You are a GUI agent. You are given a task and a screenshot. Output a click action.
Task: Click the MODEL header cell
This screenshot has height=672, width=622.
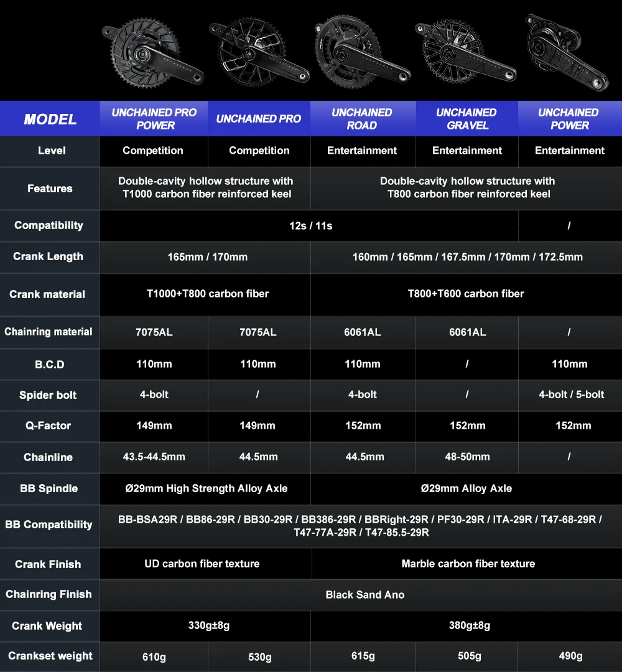(50, 119)
